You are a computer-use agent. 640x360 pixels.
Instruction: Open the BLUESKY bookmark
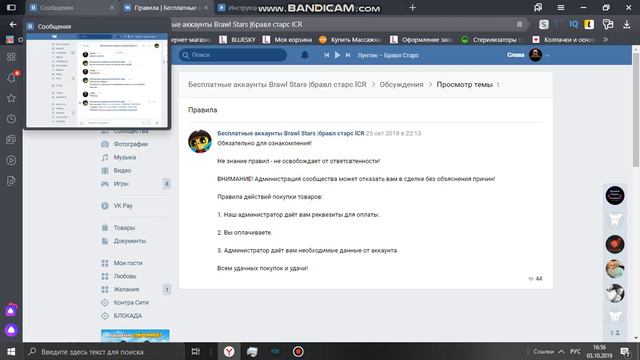coord(237,40)
